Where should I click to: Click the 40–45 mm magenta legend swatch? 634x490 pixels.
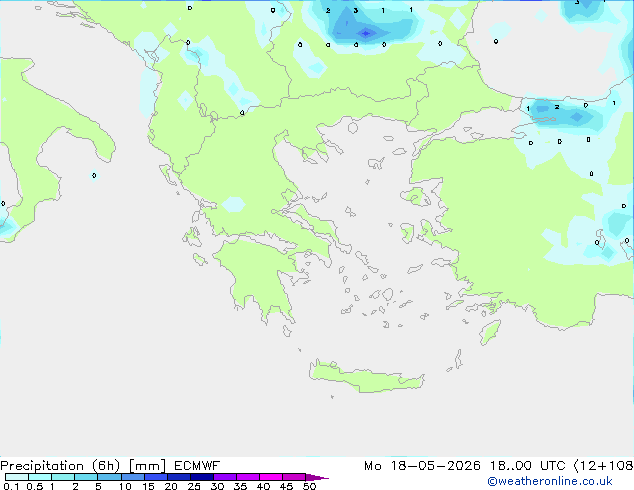(271, 477)
